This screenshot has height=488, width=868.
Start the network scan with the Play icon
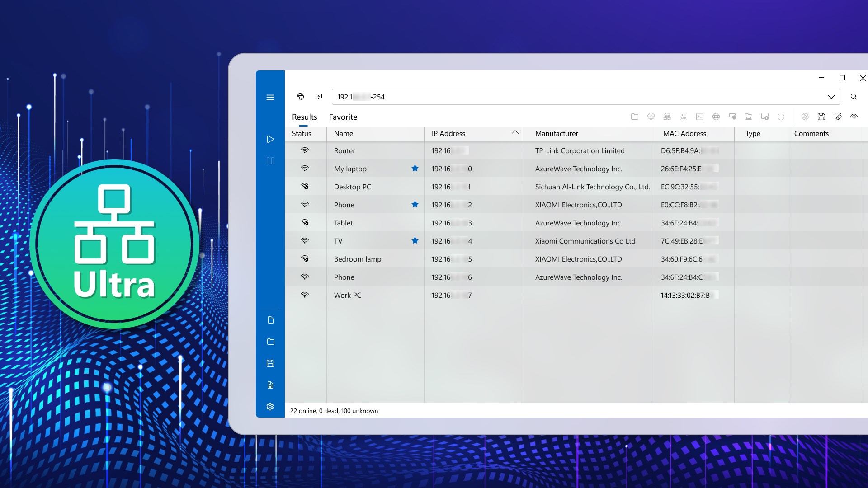coord(270,139)
